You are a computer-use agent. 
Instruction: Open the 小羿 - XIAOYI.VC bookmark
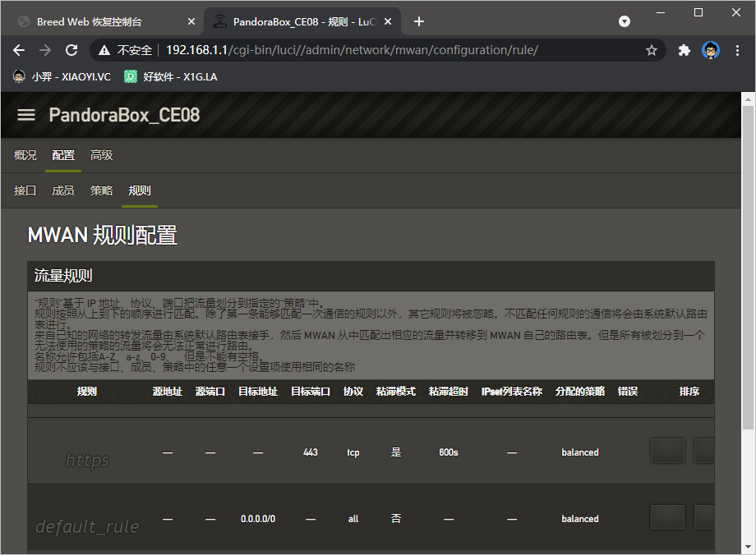point(62,77)
